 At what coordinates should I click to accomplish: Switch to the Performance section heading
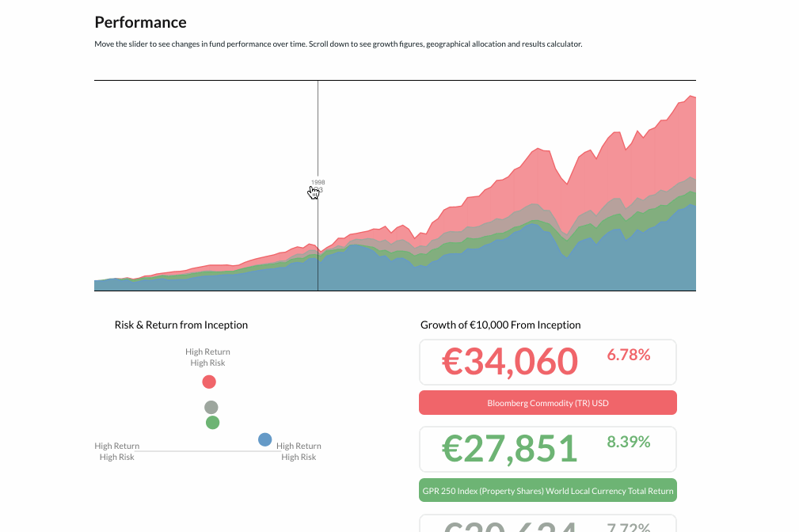point(140,21)
